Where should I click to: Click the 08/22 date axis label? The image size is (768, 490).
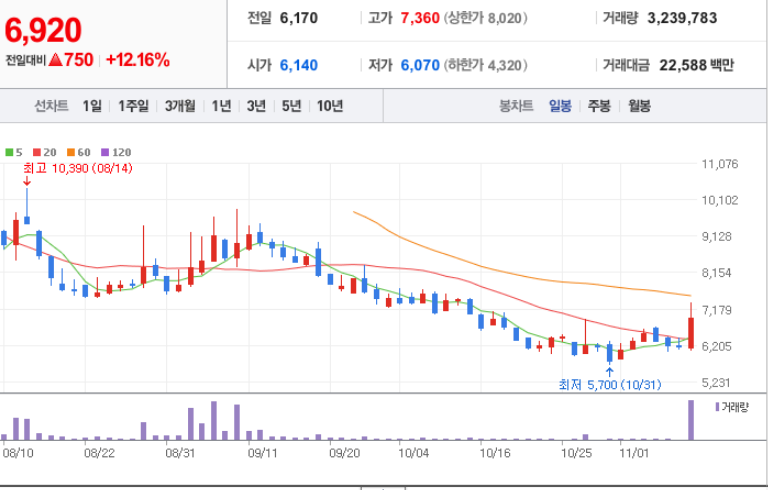point(99,452)
